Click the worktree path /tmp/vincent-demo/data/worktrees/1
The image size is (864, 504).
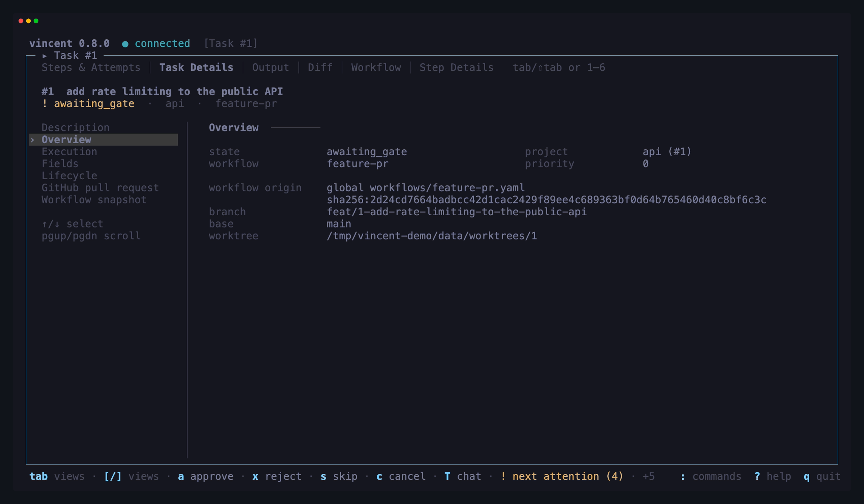coord(432,236)
